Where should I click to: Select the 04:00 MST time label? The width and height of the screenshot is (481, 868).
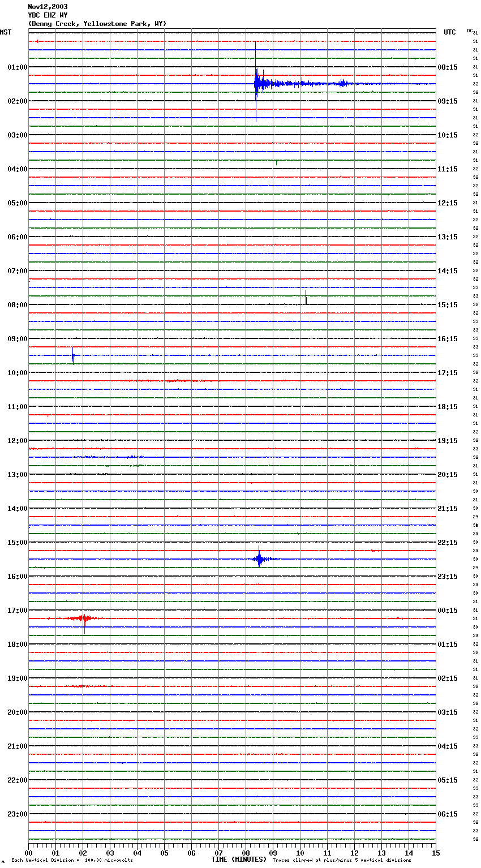point(17,169)
